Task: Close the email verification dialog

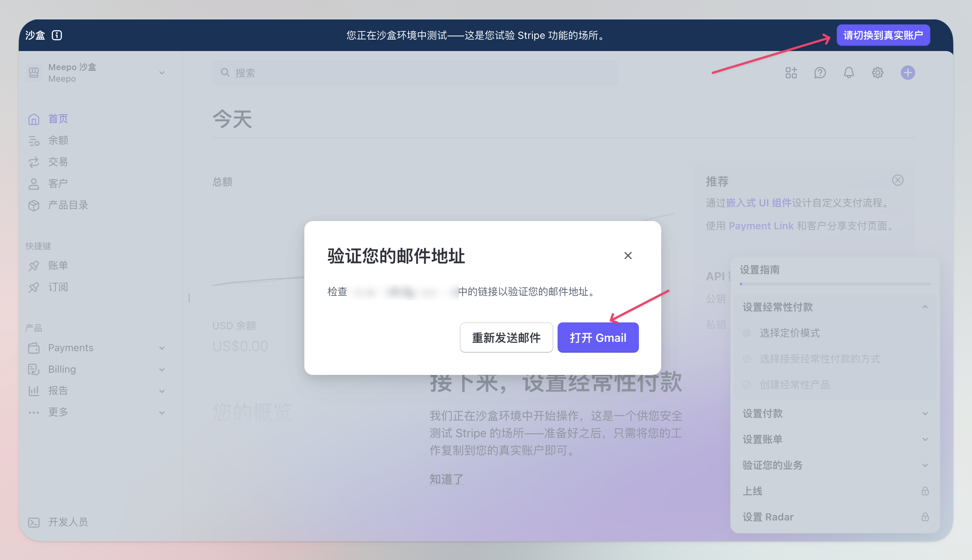Action: click(628, 256)
